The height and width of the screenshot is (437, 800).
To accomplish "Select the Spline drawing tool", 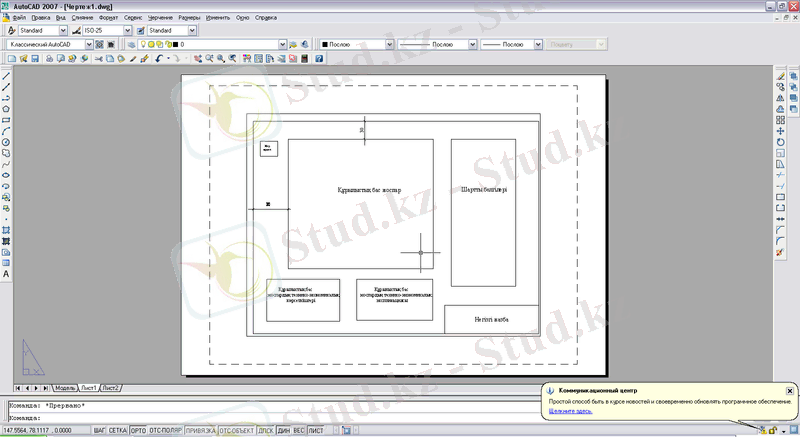I will point(6,165).
